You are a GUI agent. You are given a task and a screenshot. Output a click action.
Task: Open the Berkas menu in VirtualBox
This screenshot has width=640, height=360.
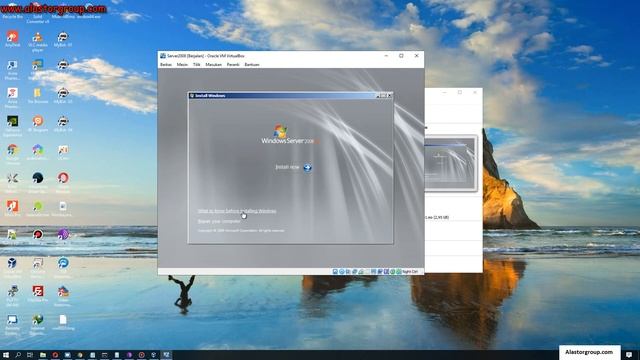coord(166,64)
